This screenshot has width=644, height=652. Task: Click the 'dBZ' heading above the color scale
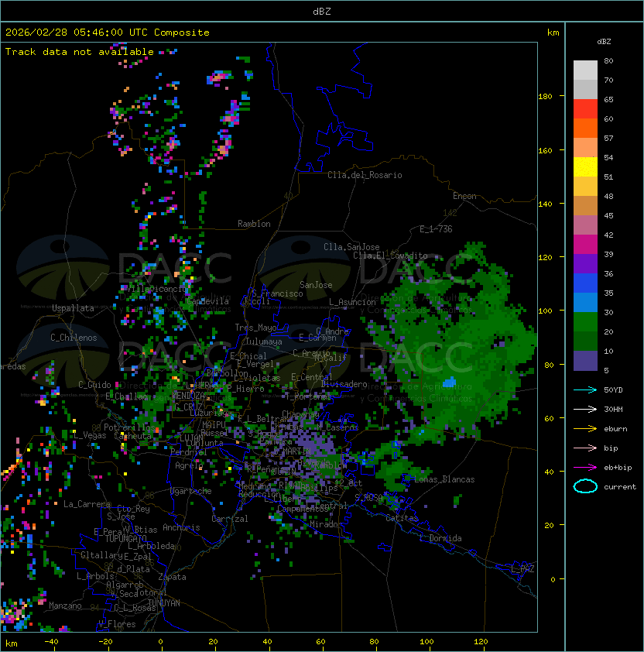click(x=604, y=42)
